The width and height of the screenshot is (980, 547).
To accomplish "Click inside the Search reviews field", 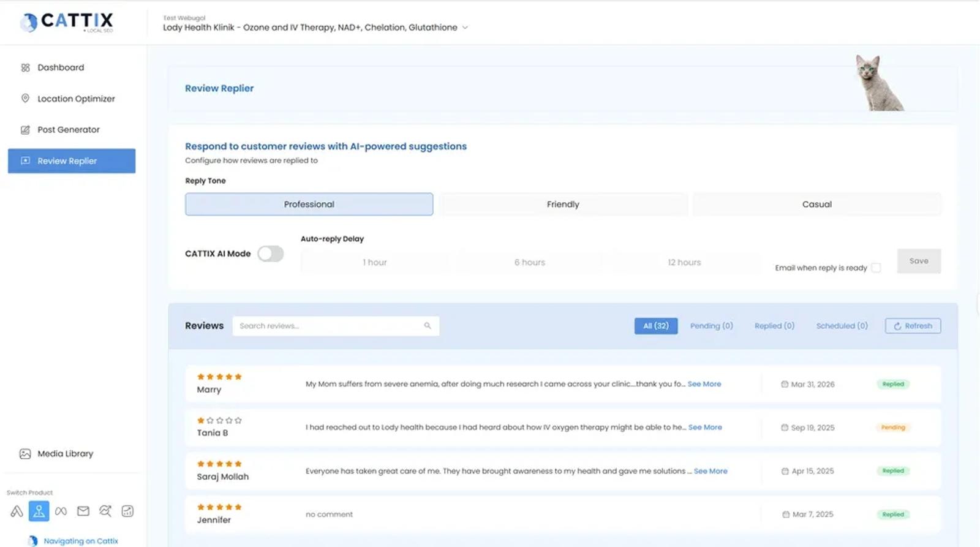I will 336,326.
